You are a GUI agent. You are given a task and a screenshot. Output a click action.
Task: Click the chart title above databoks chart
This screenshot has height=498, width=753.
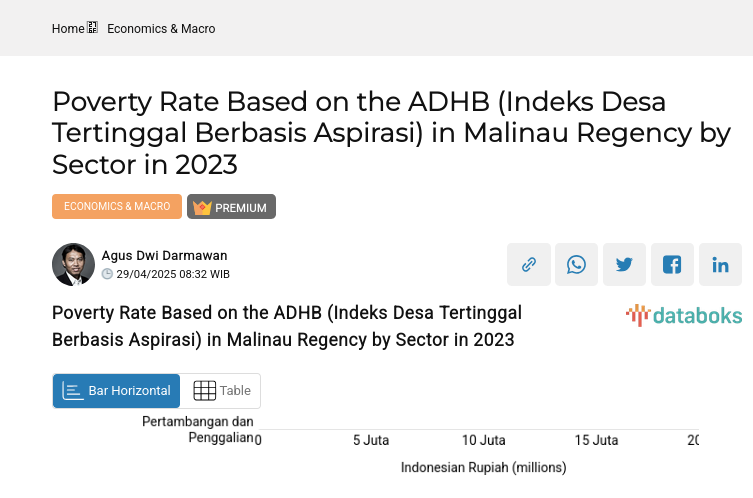click(287, 326)
